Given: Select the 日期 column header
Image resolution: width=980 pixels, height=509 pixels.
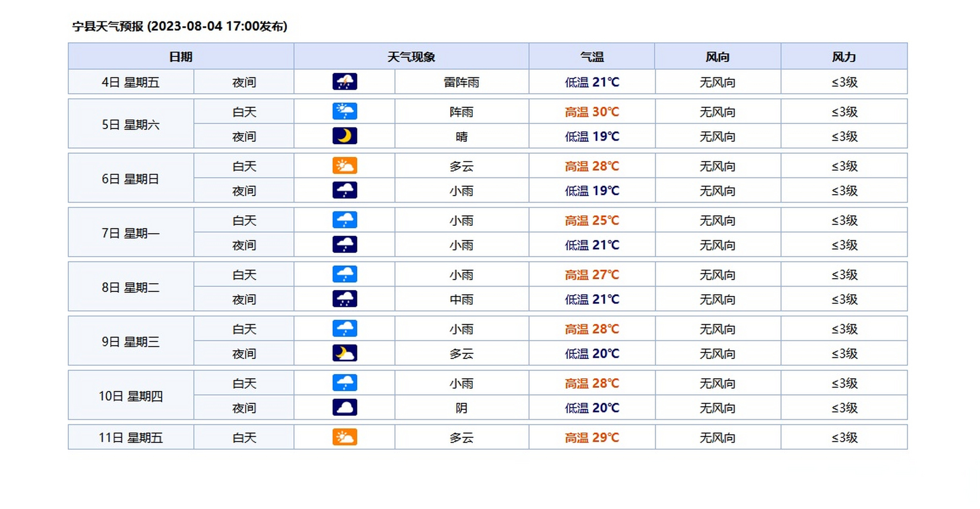Looking at the screenshot, I should 181,56.
